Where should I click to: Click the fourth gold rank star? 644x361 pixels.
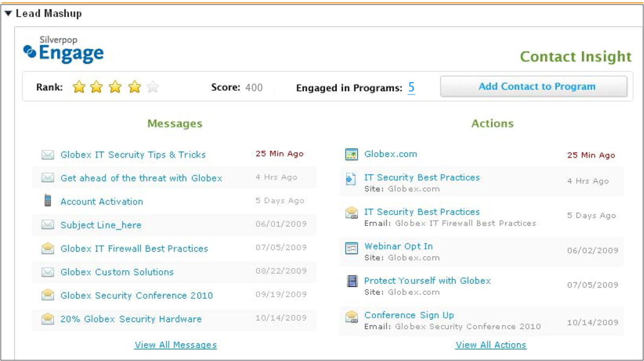pyautogui.click(x=135, y=87)
